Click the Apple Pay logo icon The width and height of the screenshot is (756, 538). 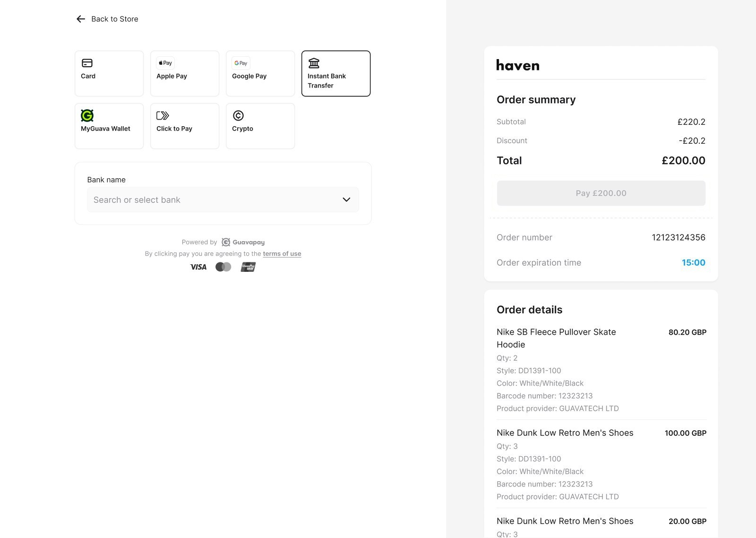click(x=165, y=63)
